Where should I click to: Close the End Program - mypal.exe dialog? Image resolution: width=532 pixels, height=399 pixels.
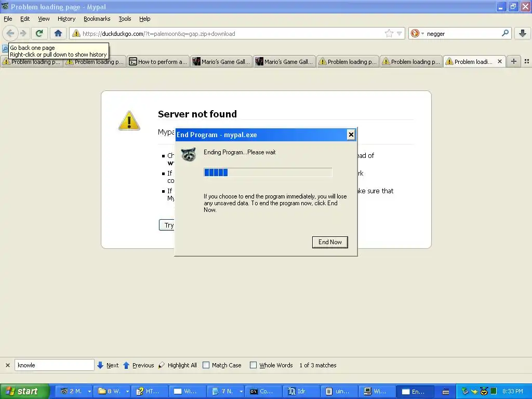(351, 135)
